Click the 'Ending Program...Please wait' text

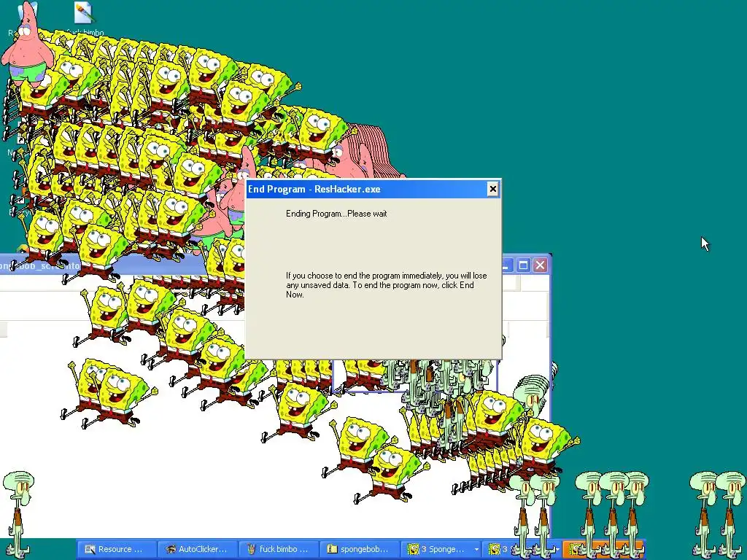[336, 214]
